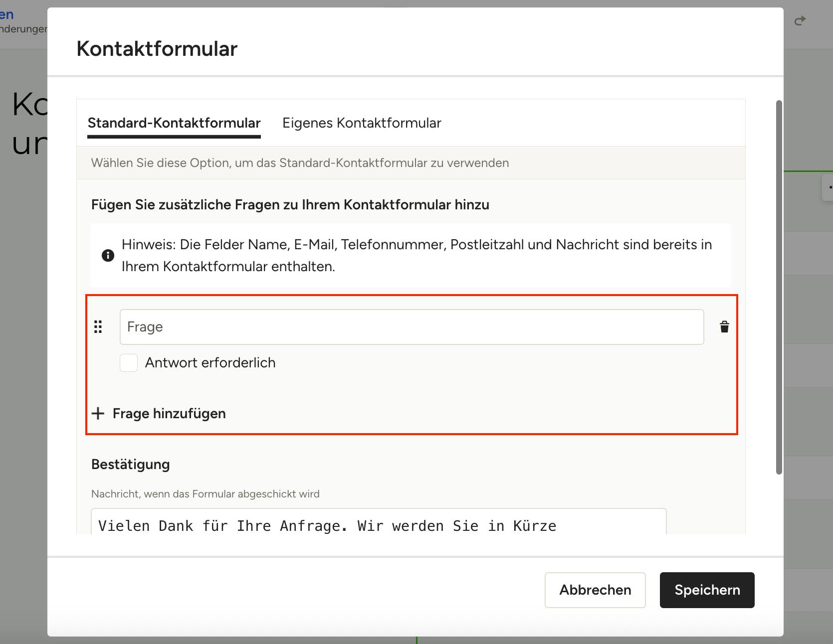Screen dimensions: 833x644
Task: Cancel the dialog with Abbrechen
Action: tap(595, 590)
